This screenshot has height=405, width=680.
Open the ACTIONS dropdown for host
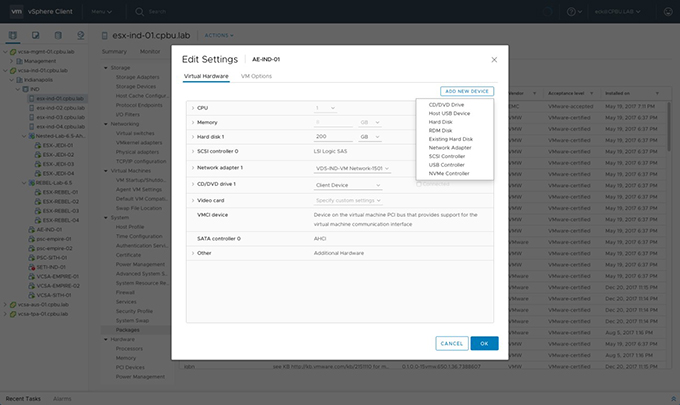[219, 36]
